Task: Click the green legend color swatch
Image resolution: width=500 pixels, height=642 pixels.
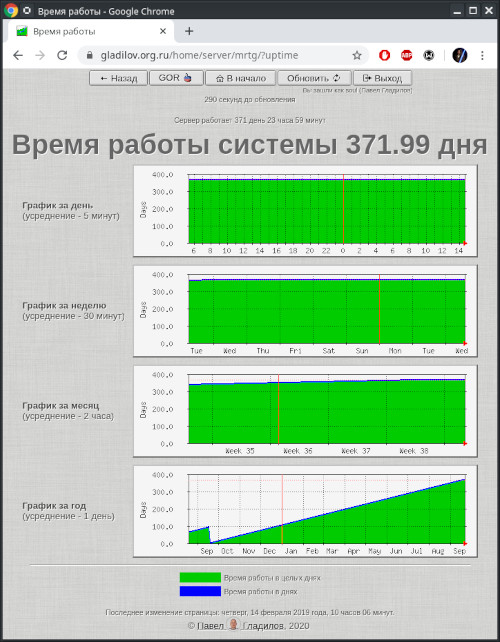Action: click(x=200, y=577)
